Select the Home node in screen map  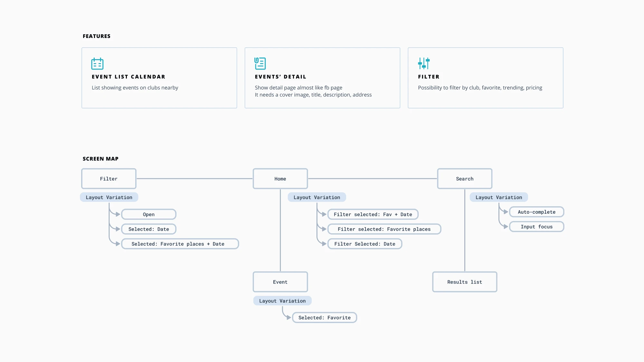280,179
